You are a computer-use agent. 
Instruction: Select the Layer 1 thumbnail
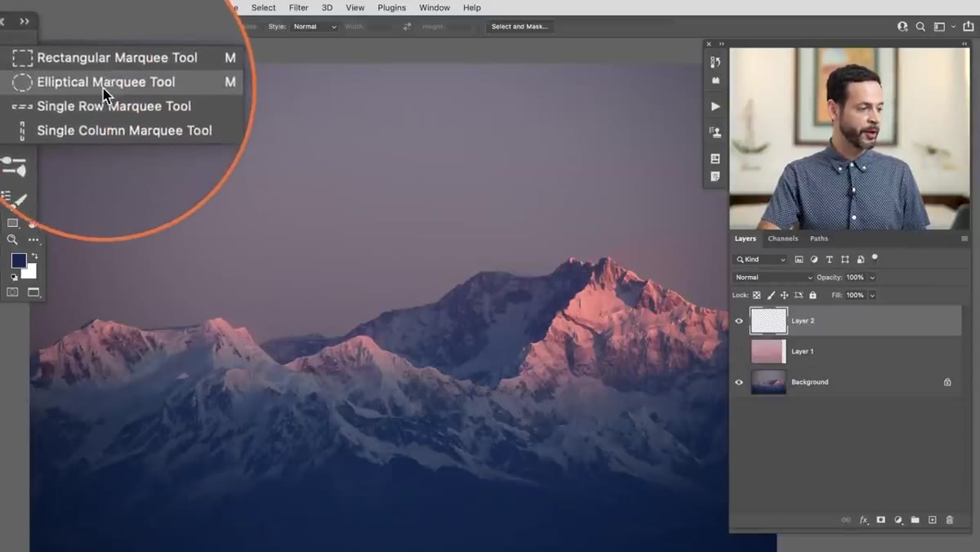768,351
